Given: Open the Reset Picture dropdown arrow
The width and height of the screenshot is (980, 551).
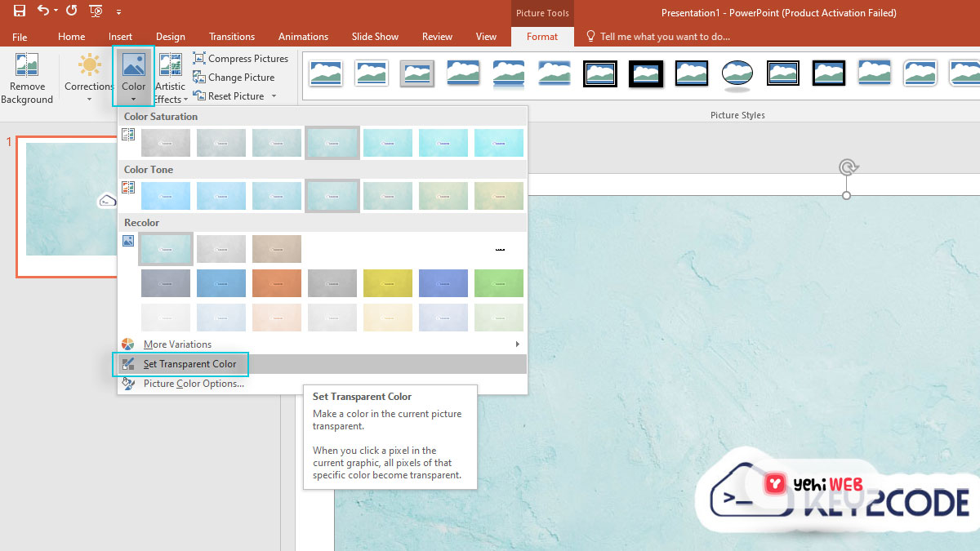Looking at the screenshot, I should pyautogui.click(x=275, y=96).
